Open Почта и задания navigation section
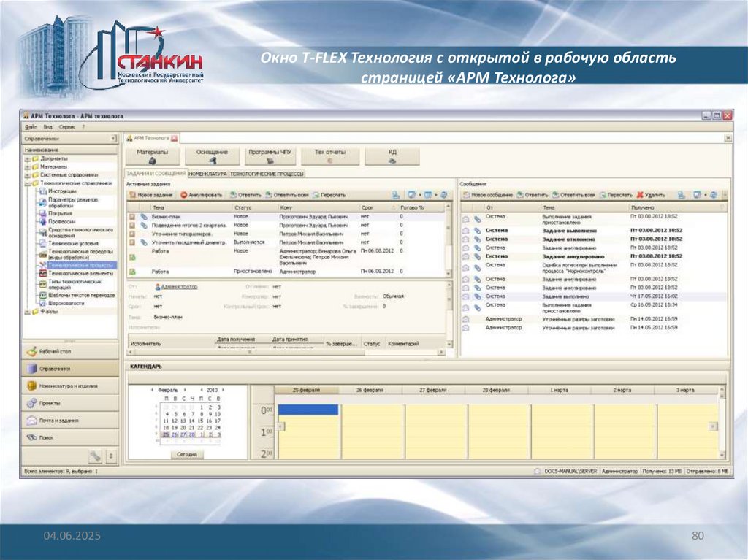Viewport: 748px width, 560px height. (x=69, y=421)
